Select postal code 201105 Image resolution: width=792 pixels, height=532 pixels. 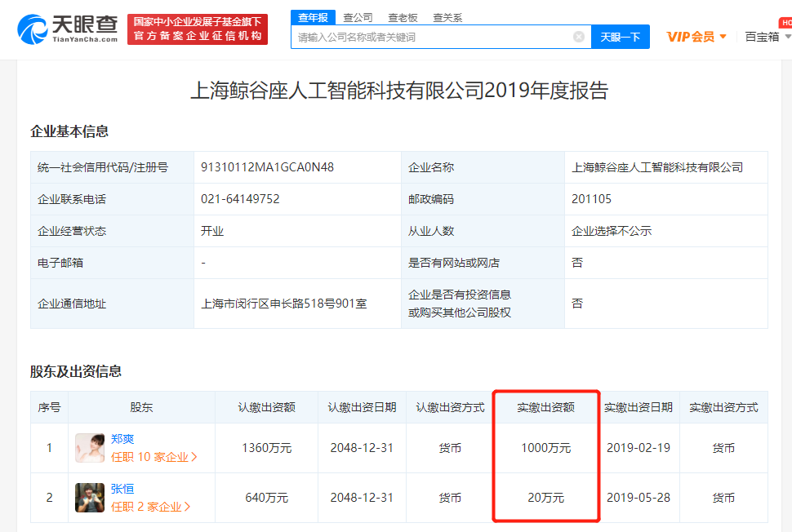point(591,199)
